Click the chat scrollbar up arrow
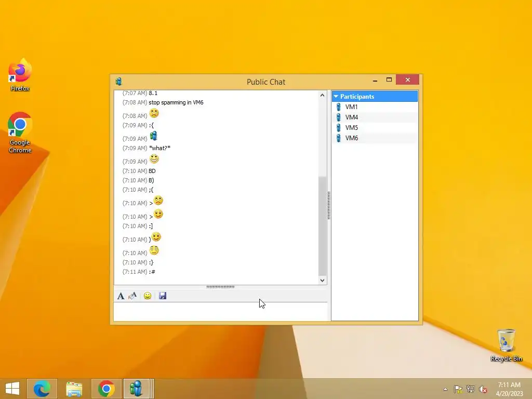Image resolution: width=532 pixels, height=399 pixels. tap(322, 96)
